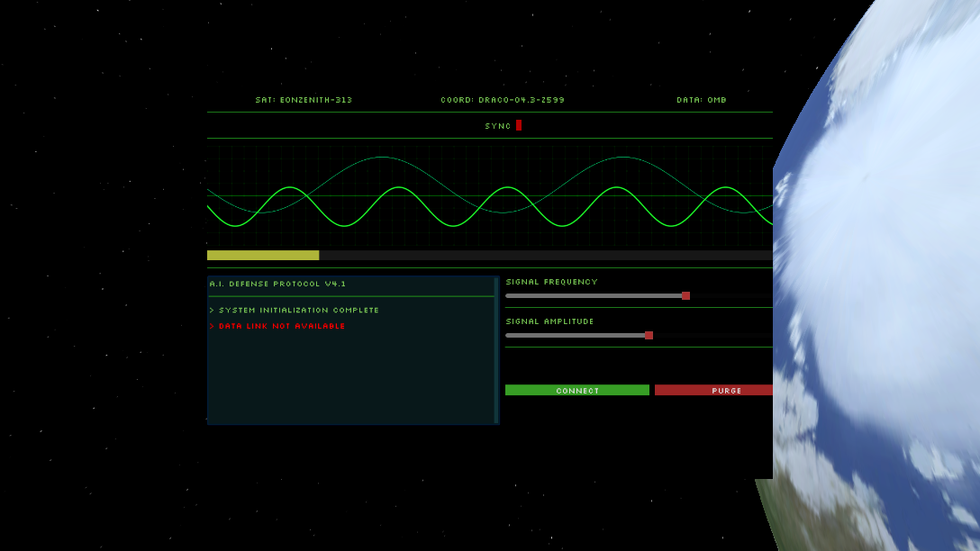
Task: Click the green CONNECT button
Action: click(x=576, y=390)
